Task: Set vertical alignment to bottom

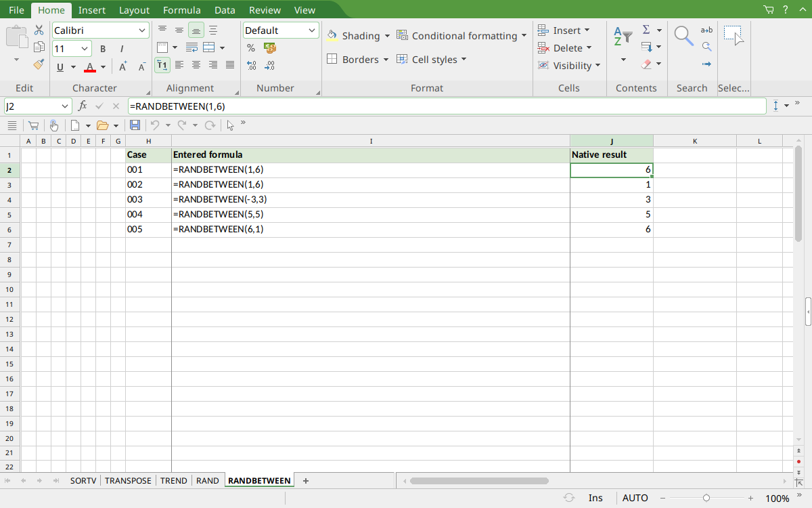Action: 196,30
